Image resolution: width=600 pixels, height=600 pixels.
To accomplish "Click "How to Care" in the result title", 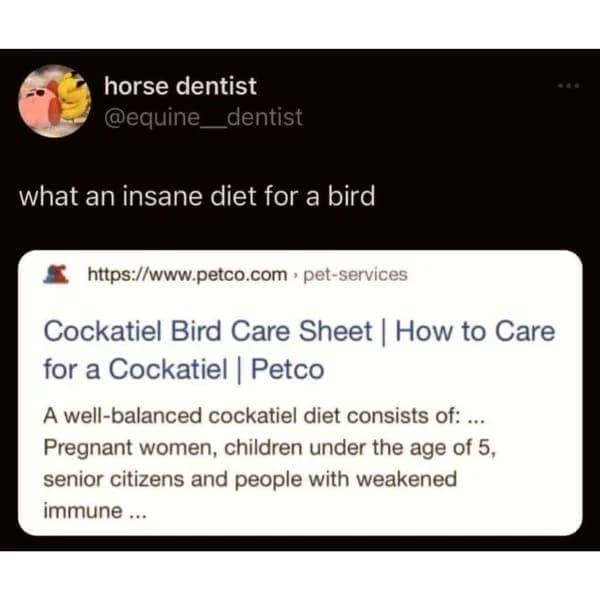I will point(476,331).
